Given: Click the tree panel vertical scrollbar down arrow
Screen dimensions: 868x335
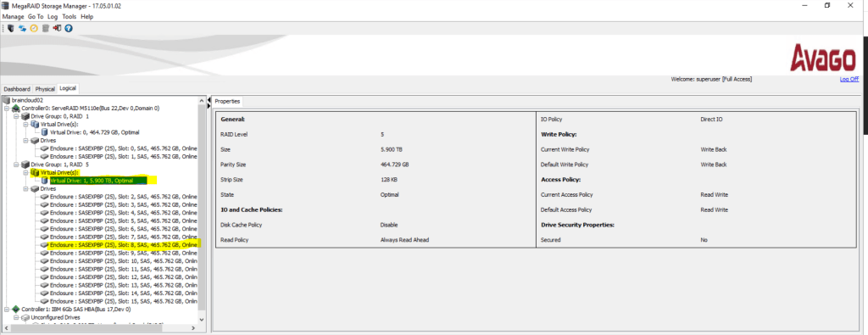Looking at the screenshot, I should pos(202,320).
